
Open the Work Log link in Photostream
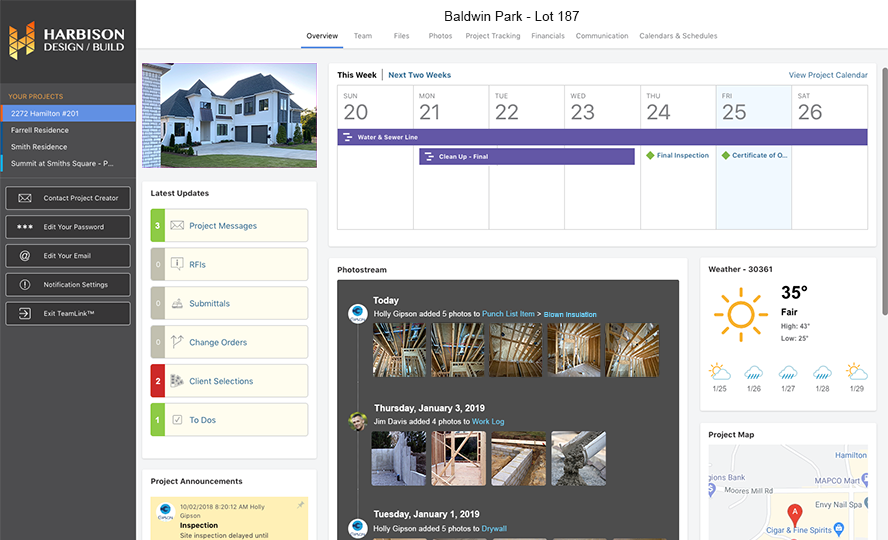[x=488, y=422]
